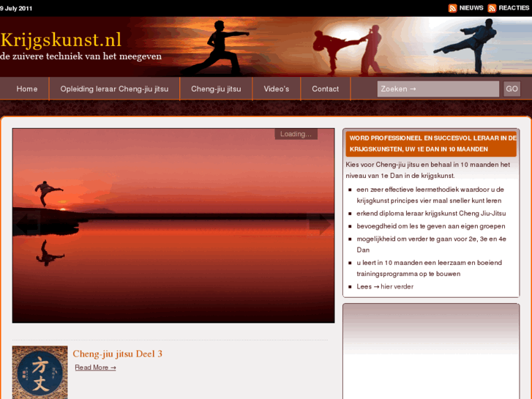Open the Cheng-jiu jitsu menu item
The width and height of the screenshot is (532, 399).
216,89
